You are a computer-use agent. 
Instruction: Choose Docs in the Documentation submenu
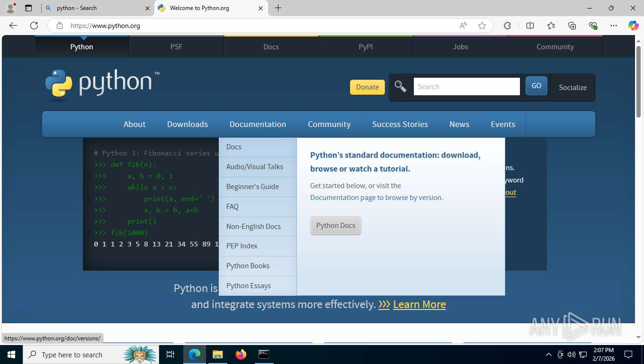click(x=258, y=147)
